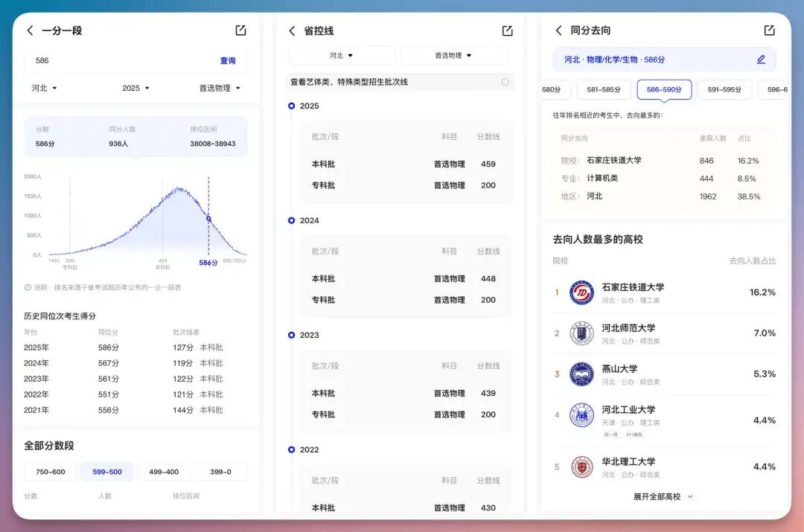This screenshot has width=804, height=532.
Task: Open 燕山大学 logo in ranking list
Action: [581, 374]
